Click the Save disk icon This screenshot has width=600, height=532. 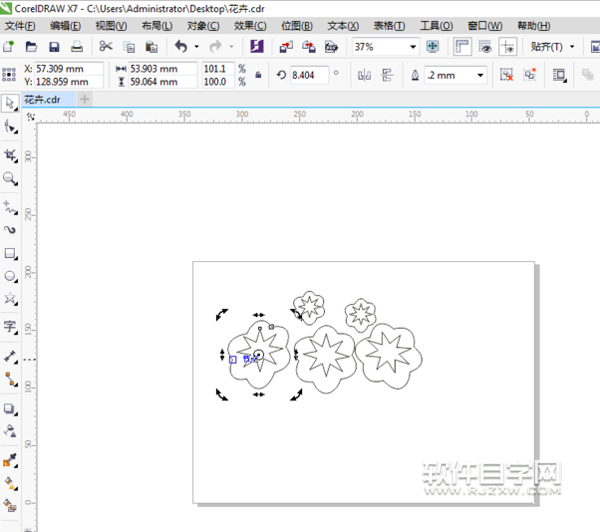(54, 47)
